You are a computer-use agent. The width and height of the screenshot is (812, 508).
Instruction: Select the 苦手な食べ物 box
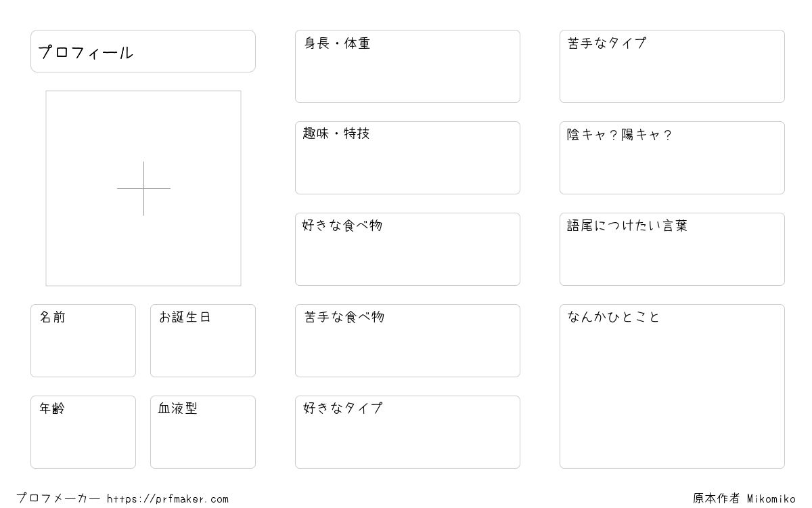pyautogui.click(x=407, y=341)
